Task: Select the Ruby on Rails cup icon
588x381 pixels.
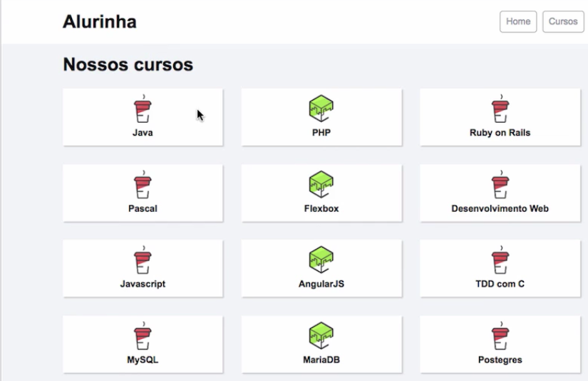Action: point(500,111)
